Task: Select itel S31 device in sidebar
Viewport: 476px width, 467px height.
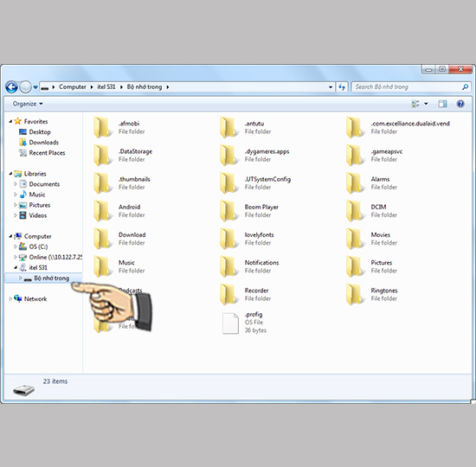Action: [x=38, y=267]
